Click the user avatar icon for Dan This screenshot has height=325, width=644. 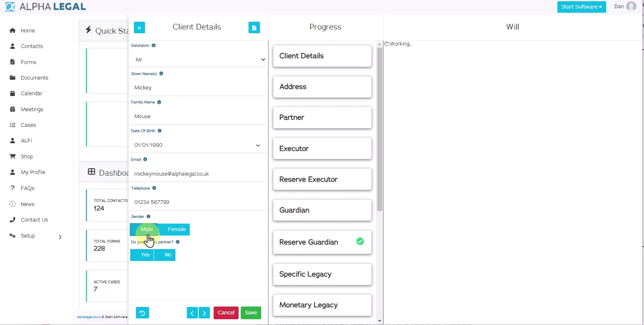point(631,7)
